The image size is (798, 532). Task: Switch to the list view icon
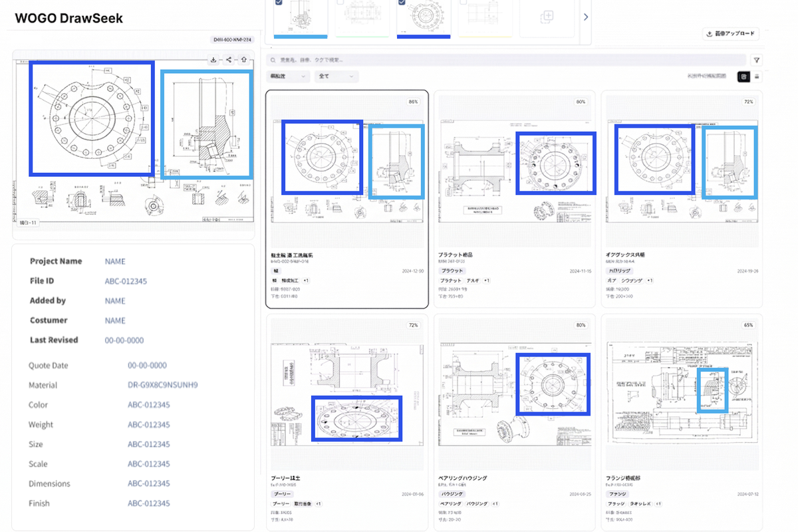tap(756, 76)
